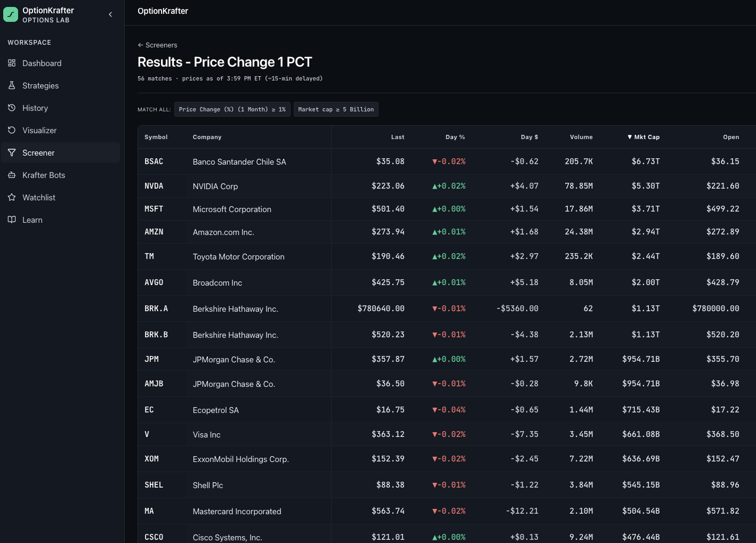
Task: Click the company name Amazon.com Inc.
Action: point(223,232)
